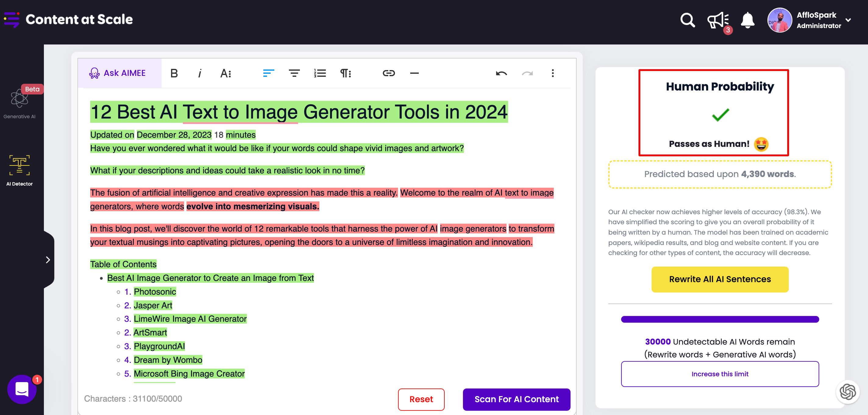
Task: Open the Ask AIMEE assistant
Action: 118,73
